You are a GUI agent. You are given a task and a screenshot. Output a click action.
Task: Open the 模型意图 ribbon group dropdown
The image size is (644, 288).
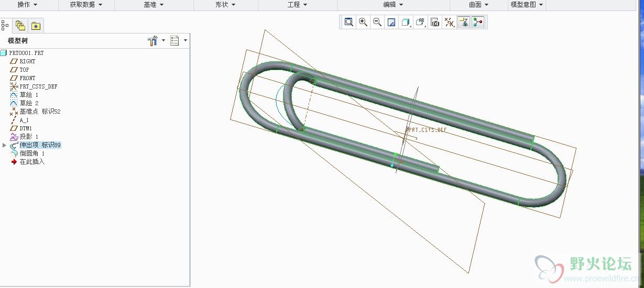tap(527, 5)
